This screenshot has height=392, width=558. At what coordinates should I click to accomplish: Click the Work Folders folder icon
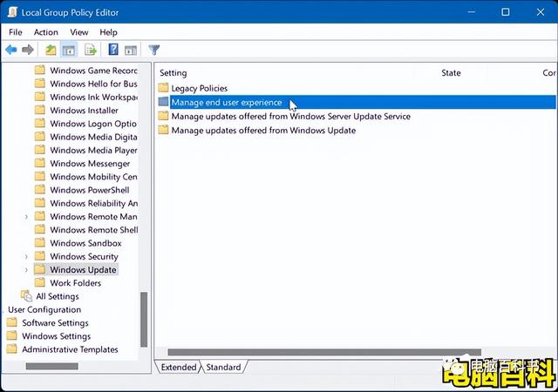tap(40, 282)
